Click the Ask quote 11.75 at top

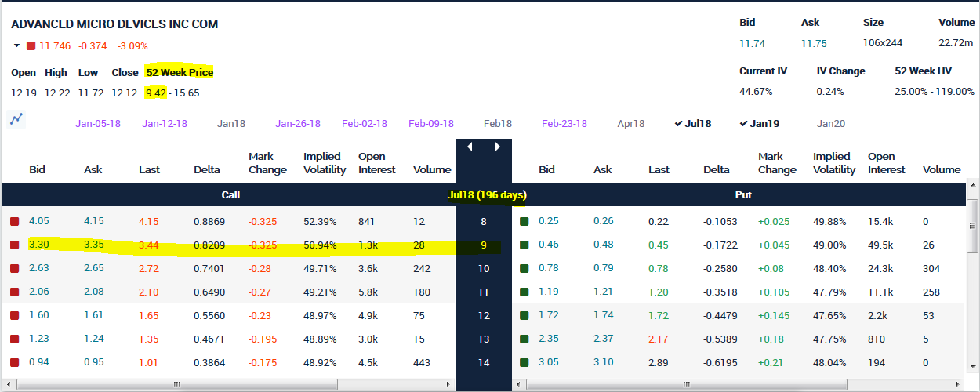(x=814, y=43)
